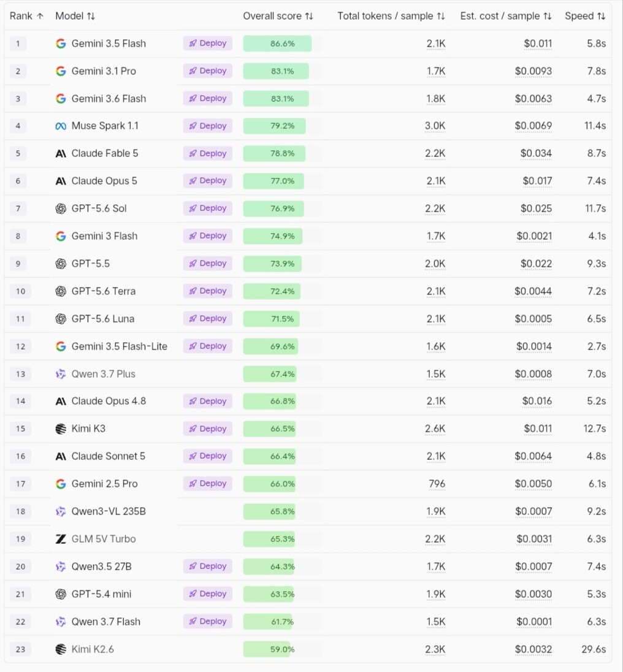Viewport: 623px width, 672px height.
Task: Sort by Overall score header
Action: point(278,17)
